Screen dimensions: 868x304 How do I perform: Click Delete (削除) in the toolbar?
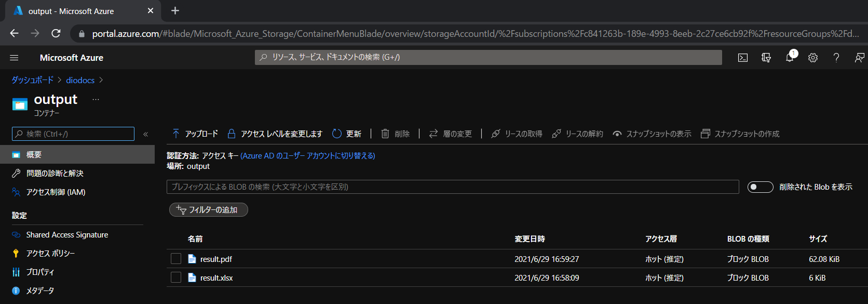tap(396, 134)
